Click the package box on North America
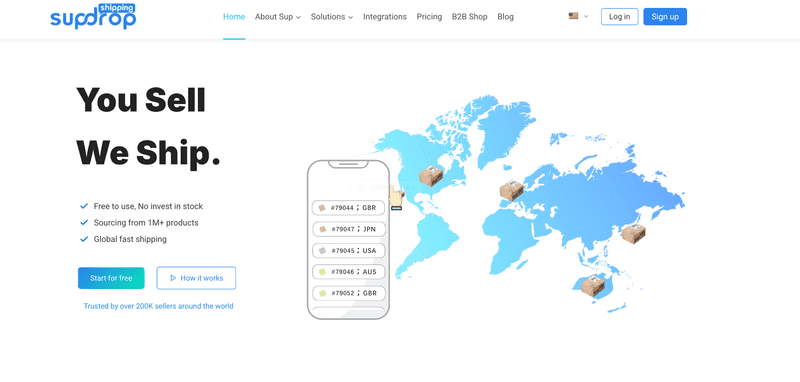 [x=431, y=176]
